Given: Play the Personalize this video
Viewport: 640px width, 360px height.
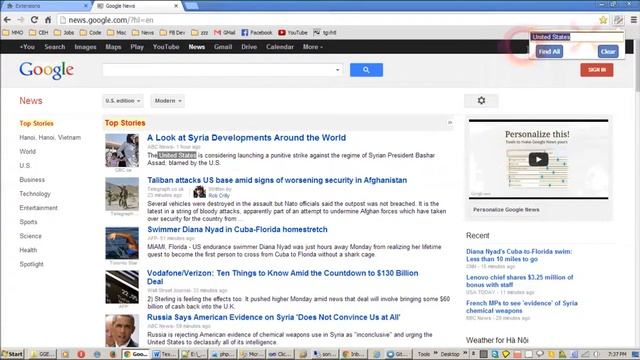Looking at the screenshot, I should [x=538, y=159].
